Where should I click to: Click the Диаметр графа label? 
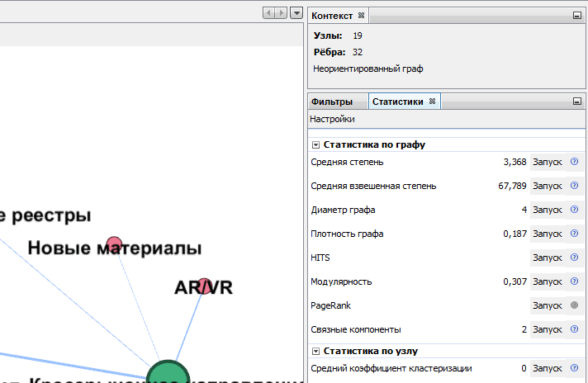343,210
